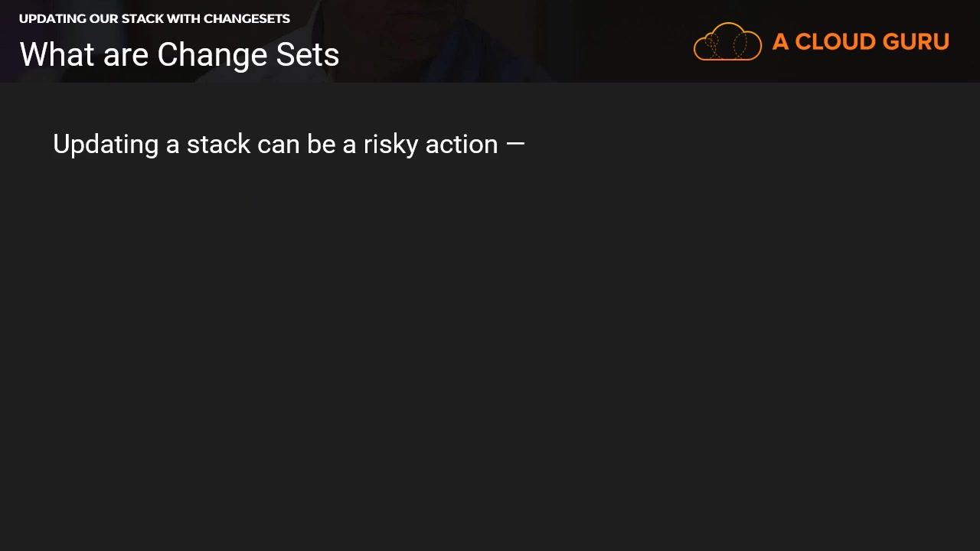This screenshot has width=980, height=551.
Task: Click the word "CLOUD" in the logo
Action: (835, 42)
